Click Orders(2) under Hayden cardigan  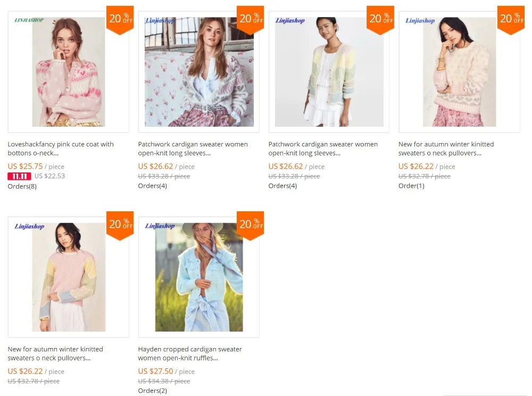pyautogui.click(x=152, y=391)
